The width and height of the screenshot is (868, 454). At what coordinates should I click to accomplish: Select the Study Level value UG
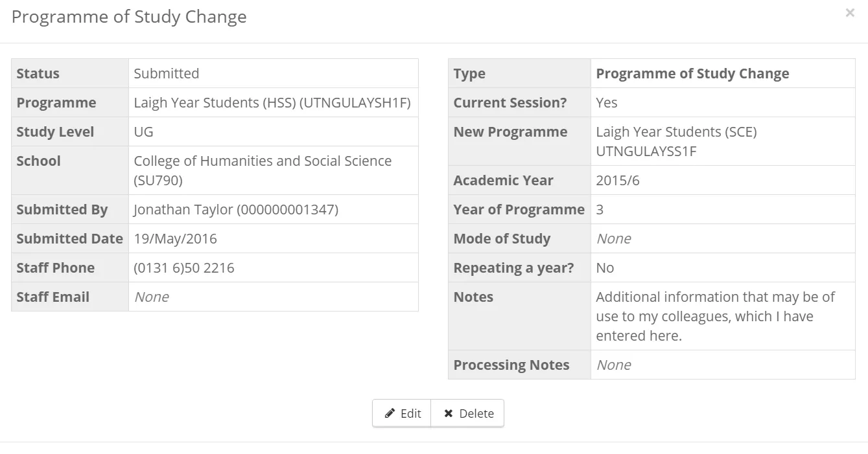tap(141, 131)
